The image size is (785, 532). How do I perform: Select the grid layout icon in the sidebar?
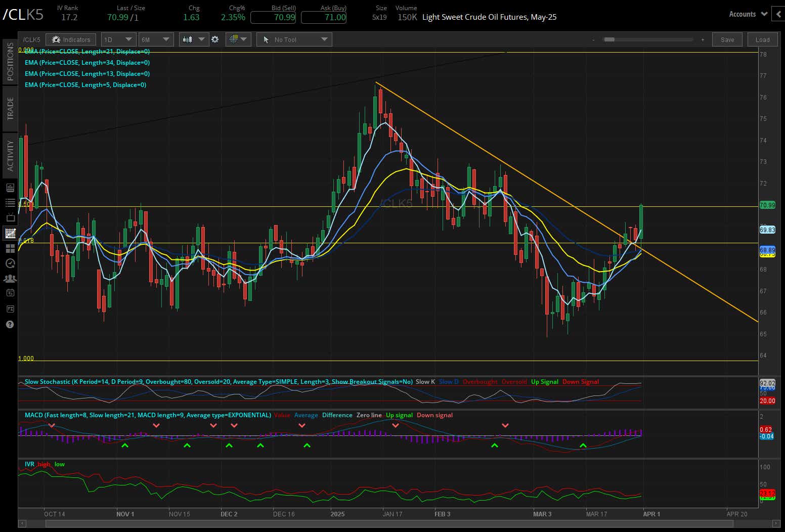click(x=10, y=248)
